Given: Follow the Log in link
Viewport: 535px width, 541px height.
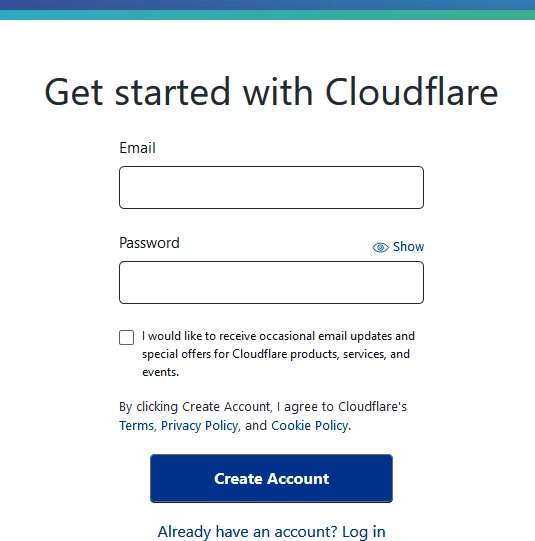Looking at the screenshot, I should 364,532.
